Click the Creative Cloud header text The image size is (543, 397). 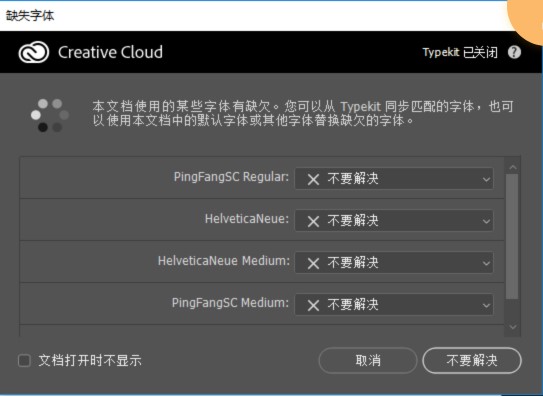(x=110, y=52)
